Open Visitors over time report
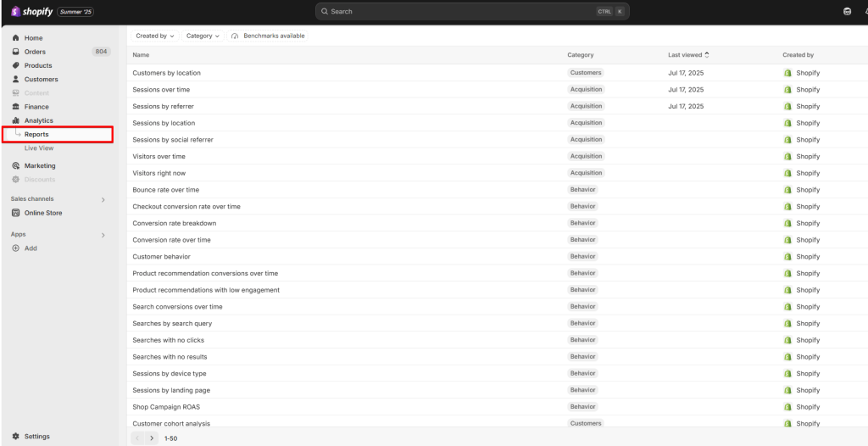868x446 pixels. (159, 156)
